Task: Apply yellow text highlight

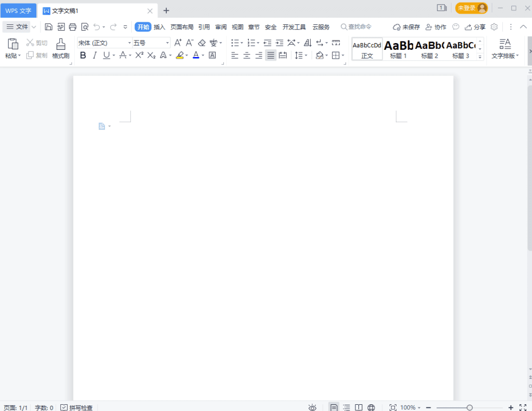Action: 181,55
